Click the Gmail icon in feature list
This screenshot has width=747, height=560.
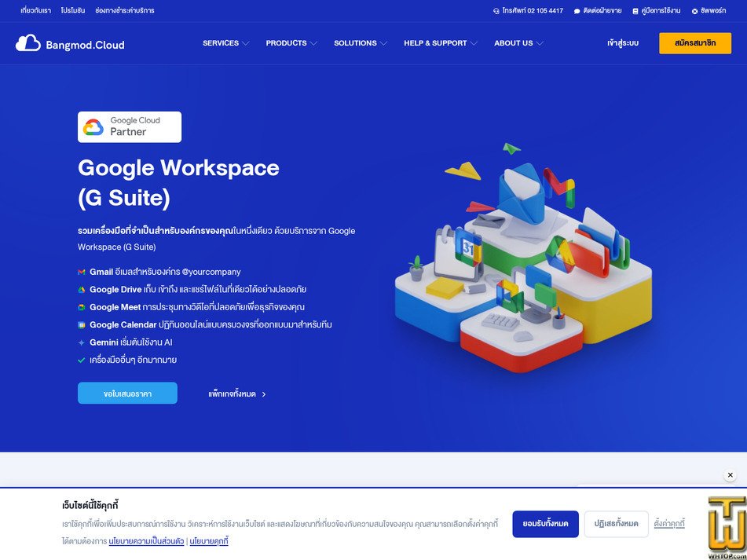pos(82,272)
